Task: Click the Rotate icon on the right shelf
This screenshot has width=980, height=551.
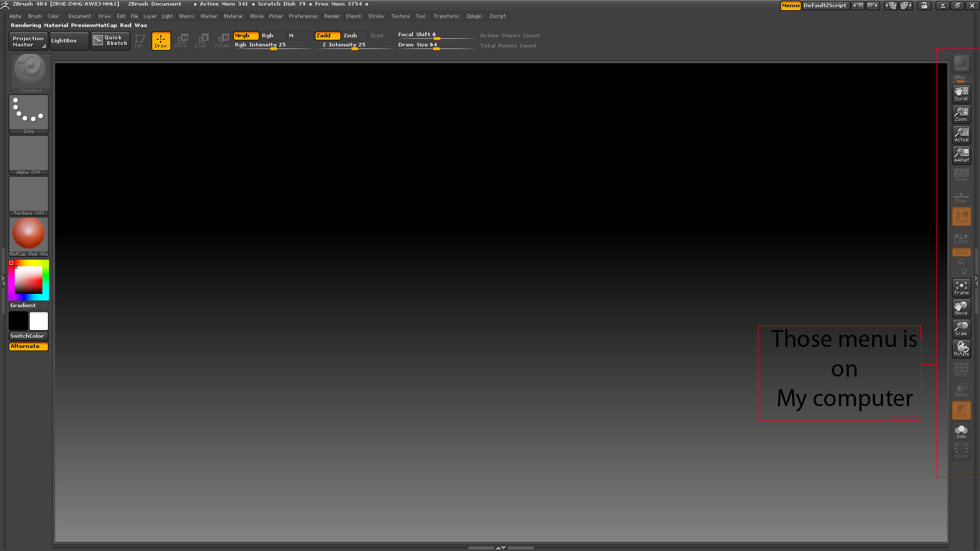Action: click(x=961, y=348)
